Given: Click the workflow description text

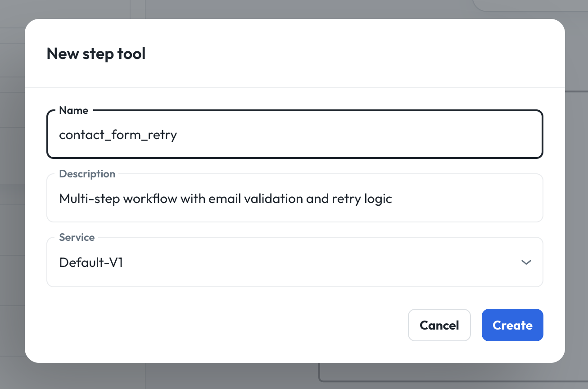Looking at the screenshot, I should [x=225, y=198].
